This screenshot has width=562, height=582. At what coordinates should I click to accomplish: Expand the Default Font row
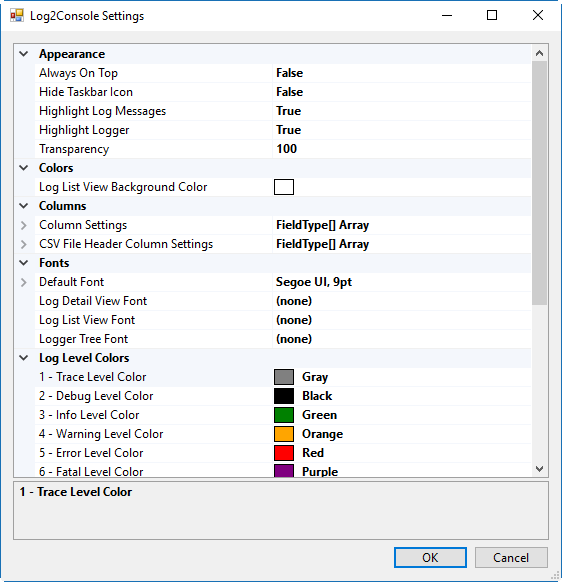[24, 282]
